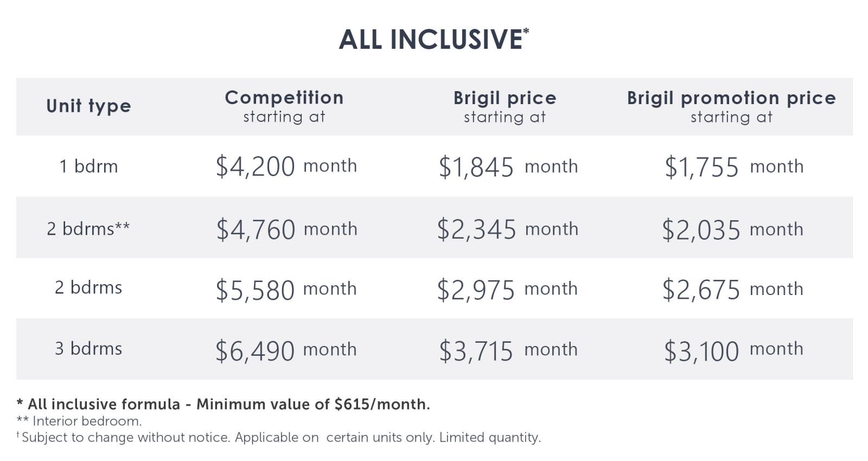Select the 3 bdrms row label
Screen dimensions: 868x461
point(88,348)
